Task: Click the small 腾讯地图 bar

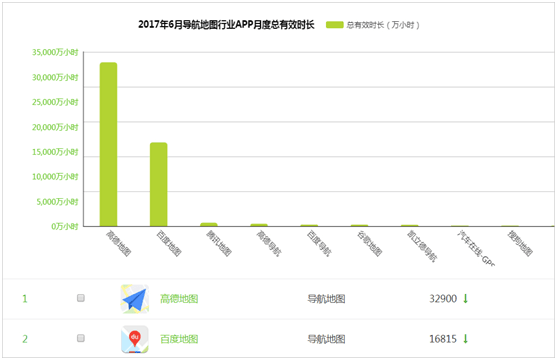Action: coord(209,225)
